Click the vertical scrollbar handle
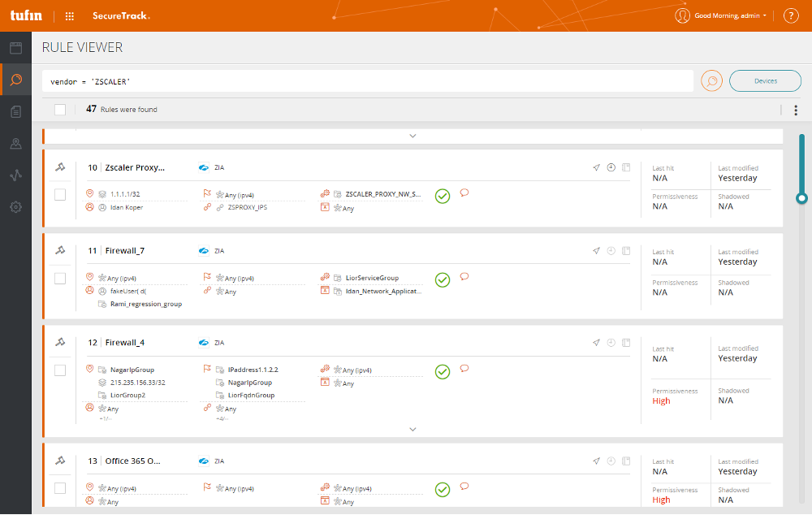 tap(801, 198)
